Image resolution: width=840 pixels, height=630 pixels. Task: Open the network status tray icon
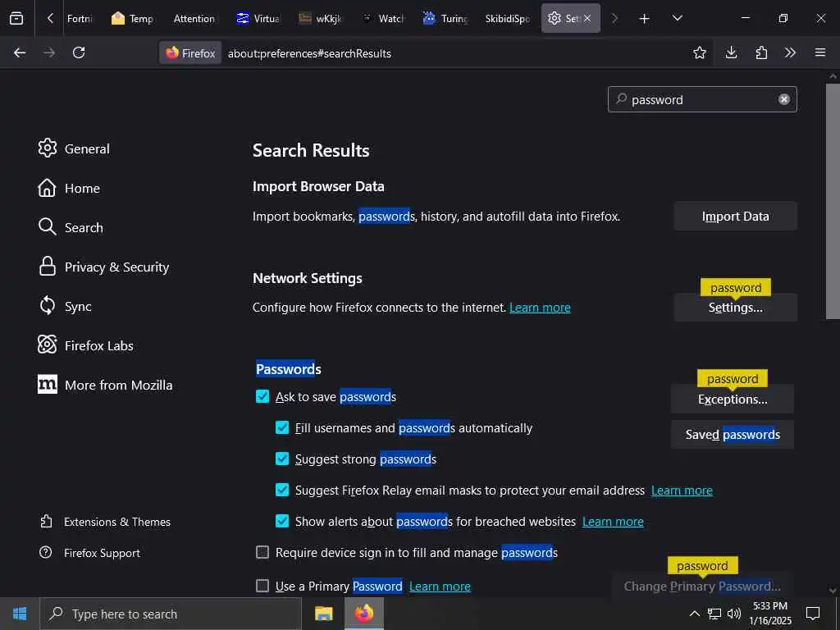[714, 614]
